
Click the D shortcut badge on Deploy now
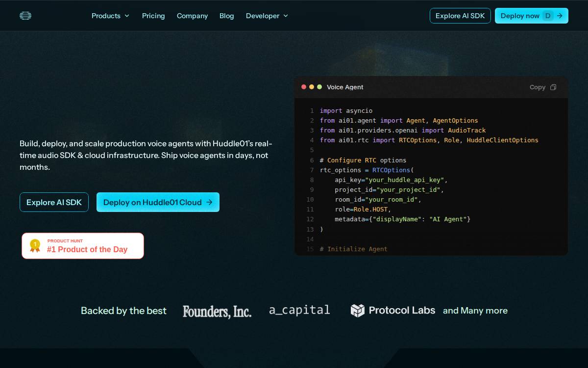click(x=548, y=16)
